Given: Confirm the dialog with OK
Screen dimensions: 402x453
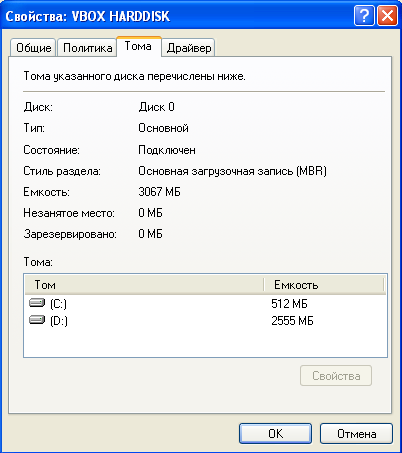Looking at the screenshot, I should pyautogui.click(x=276, y=434).
